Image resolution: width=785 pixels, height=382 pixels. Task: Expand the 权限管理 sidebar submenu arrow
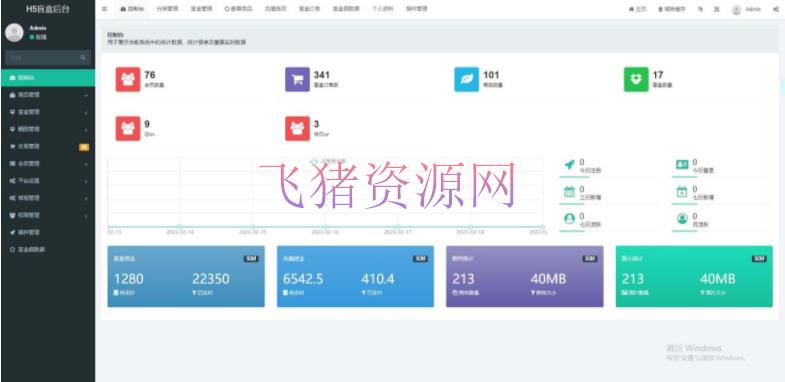click(x=86, y=215)
